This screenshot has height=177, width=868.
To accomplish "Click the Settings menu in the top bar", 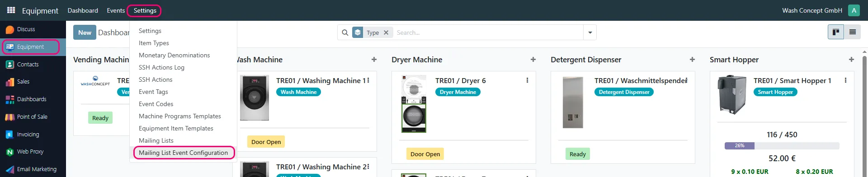I will click(145, 10).
